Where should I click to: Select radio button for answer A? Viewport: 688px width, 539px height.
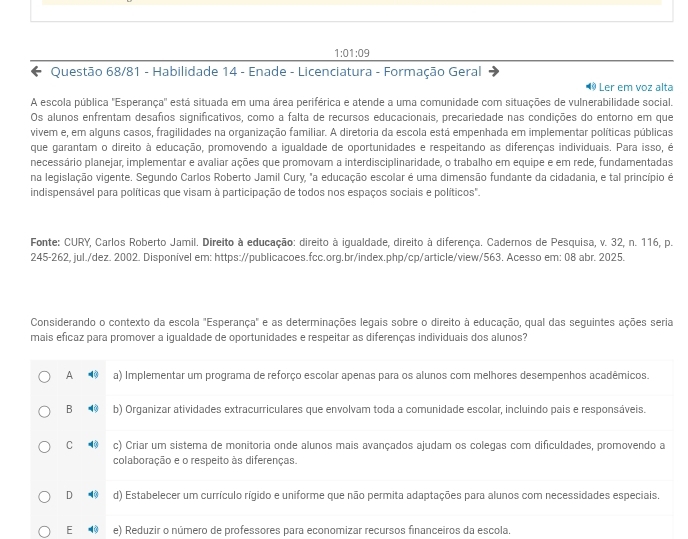pyautogui.click(x=44, y=377)
